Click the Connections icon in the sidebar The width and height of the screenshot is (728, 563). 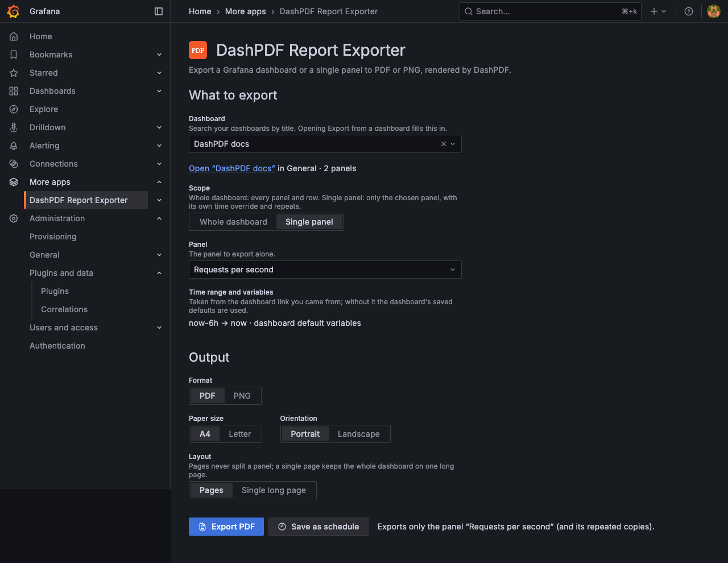click(x=14, y=164)
